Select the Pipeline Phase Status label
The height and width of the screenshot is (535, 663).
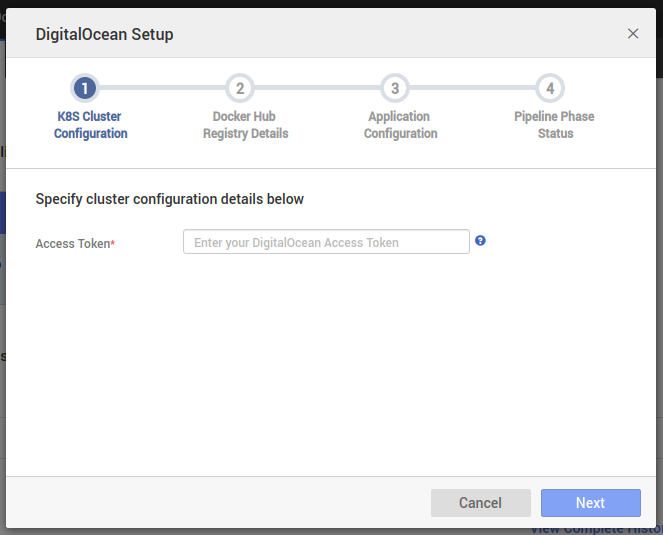coord(555,125)
